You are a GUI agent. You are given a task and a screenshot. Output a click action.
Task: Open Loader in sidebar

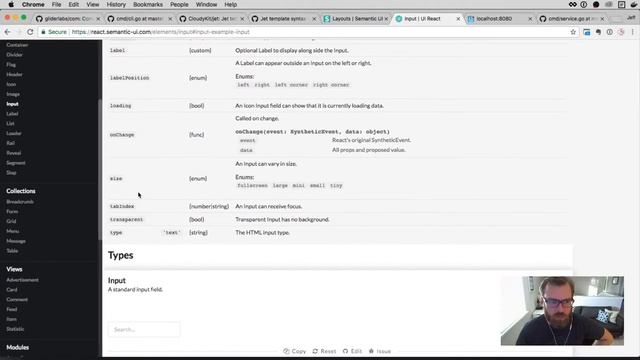(14, 133)
